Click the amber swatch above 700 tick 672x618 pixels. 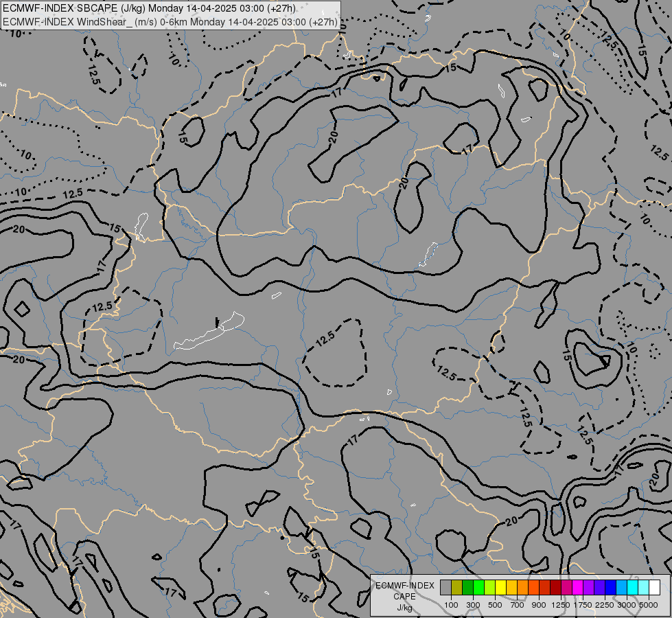pyautogui.click(x=511, y=587)
